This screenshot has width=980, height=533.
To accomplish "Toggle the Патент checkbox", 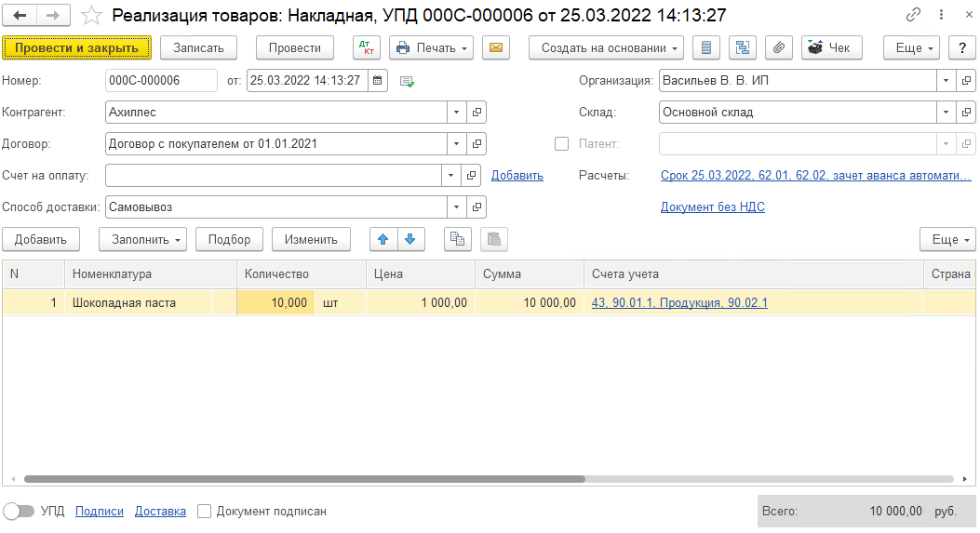I will (x=562, y=144).
